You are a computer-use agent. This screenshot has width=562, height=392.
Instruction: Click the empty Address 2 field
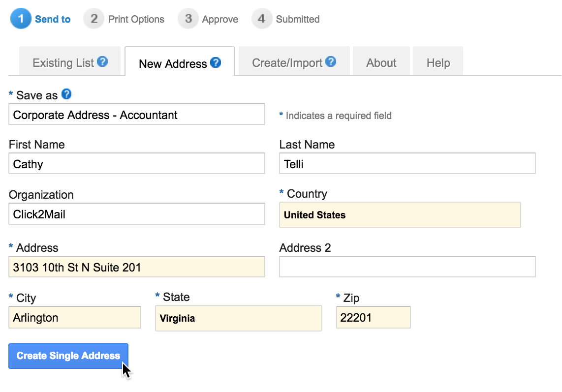(407, 267)
